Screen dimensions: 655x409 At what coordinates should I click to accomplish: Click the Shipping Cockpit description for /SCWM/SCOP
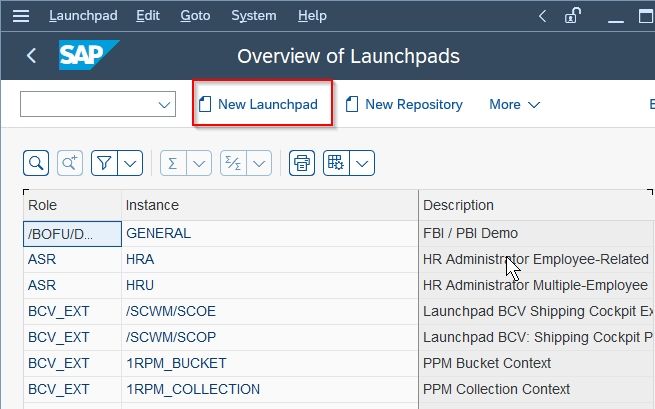pyautogui.click(x=537, y=337)
